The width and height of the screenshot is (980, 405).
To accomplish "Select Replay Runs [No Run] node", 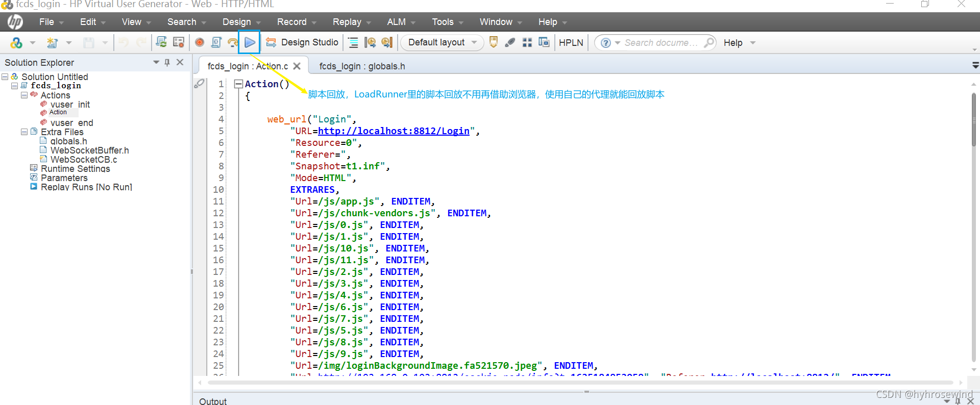I will point(86,187).
